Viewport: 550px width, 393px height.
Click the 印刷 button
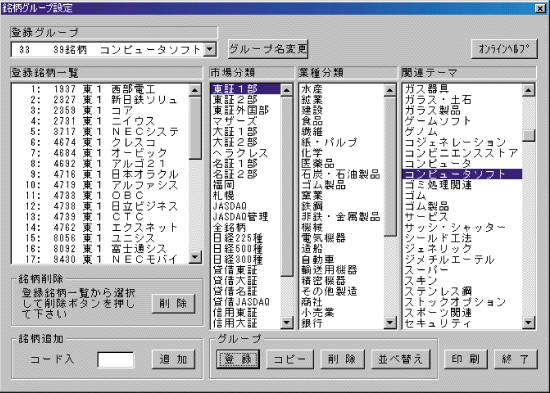465,359
